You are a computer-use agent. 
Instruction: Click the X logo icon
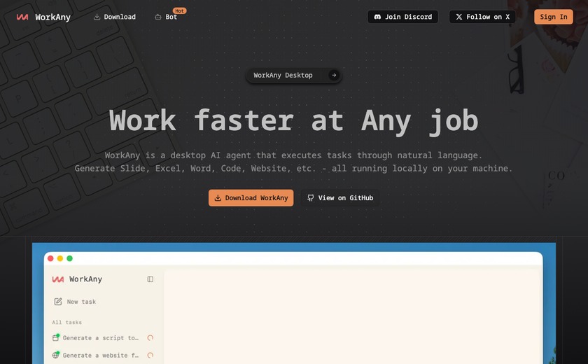459,17
